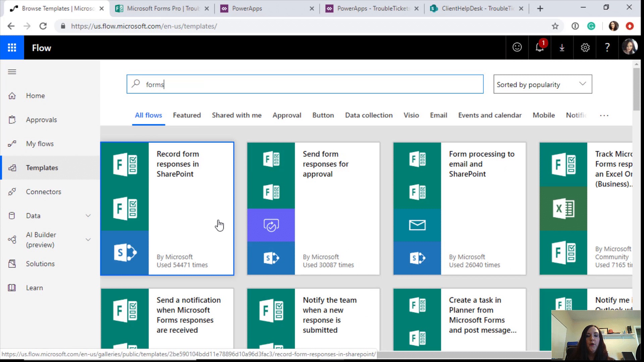The width and height of the screenshot is (644, 362).
Task: Click the page vertical scrollbar thumb
Action: tap(636, 89)
